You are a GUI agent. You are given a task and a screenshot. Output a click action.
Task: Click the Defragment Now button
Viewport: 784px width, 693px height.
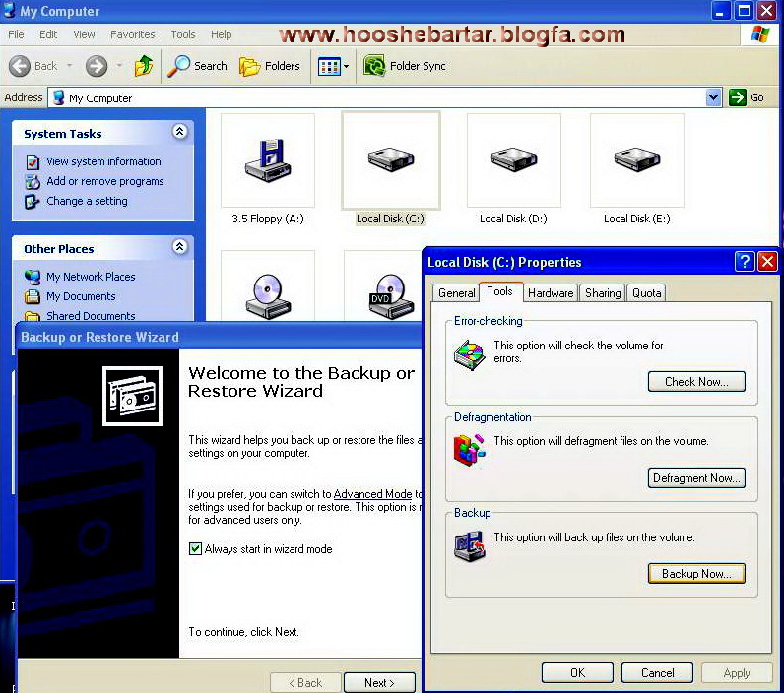pyautogui.click(x=695, y=478)
